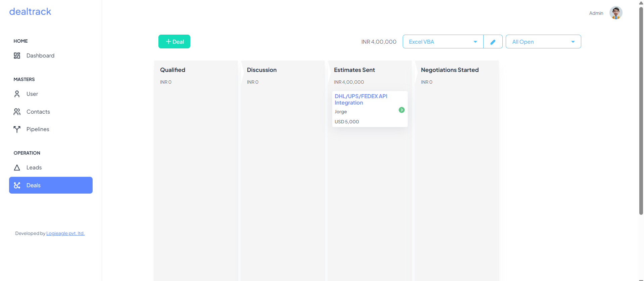644x281 pixels.
Task: Open Contacts in the sidebar
Action: click(x=51, y=112)
